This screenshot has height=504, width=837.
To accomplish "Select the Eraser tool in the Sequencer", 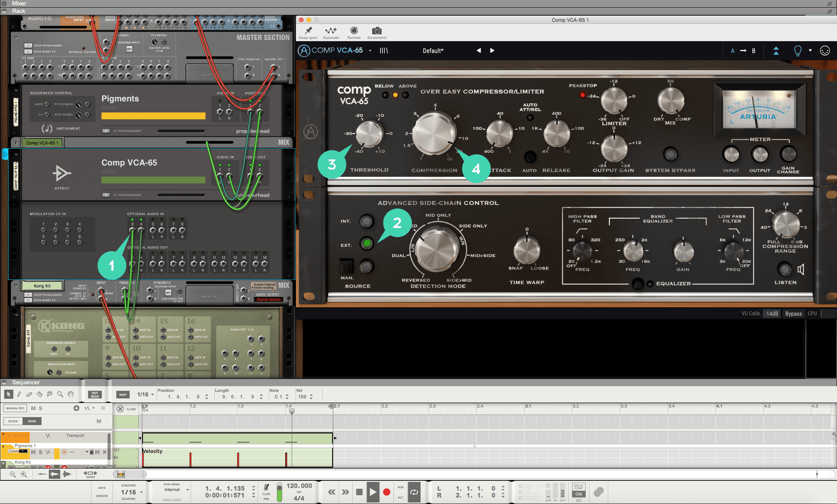I will point(29,395).
